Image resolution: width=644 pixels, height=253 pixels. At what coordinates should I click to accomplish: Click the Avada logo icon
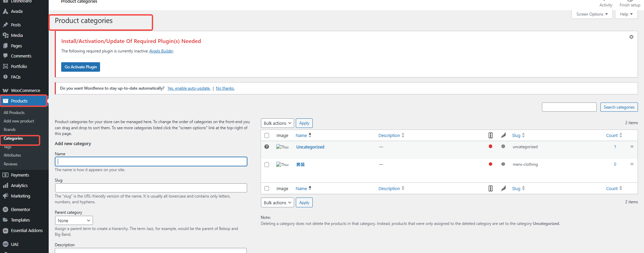click(x=5, y=11)
